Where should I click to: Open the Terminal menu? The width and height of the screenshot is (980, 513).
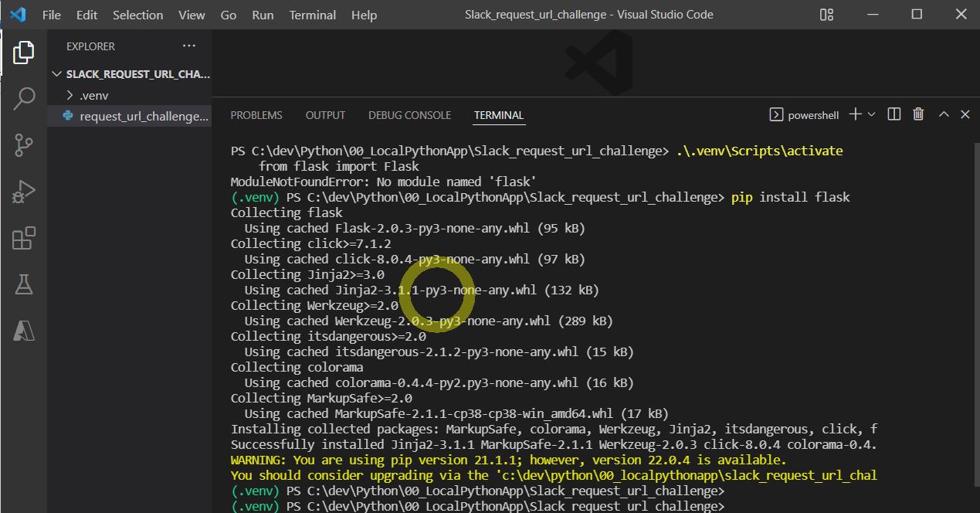[x=313, y=15]
